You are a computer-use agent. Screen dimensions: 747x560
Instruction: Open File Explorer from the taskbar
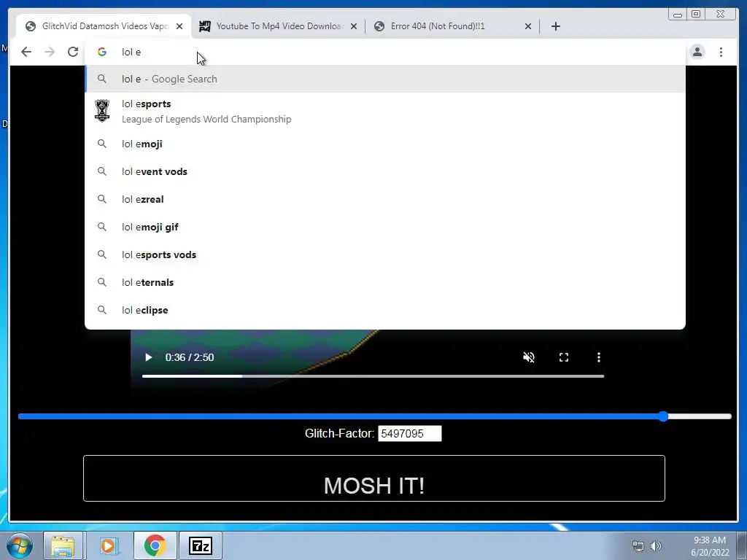pos(63,545)
